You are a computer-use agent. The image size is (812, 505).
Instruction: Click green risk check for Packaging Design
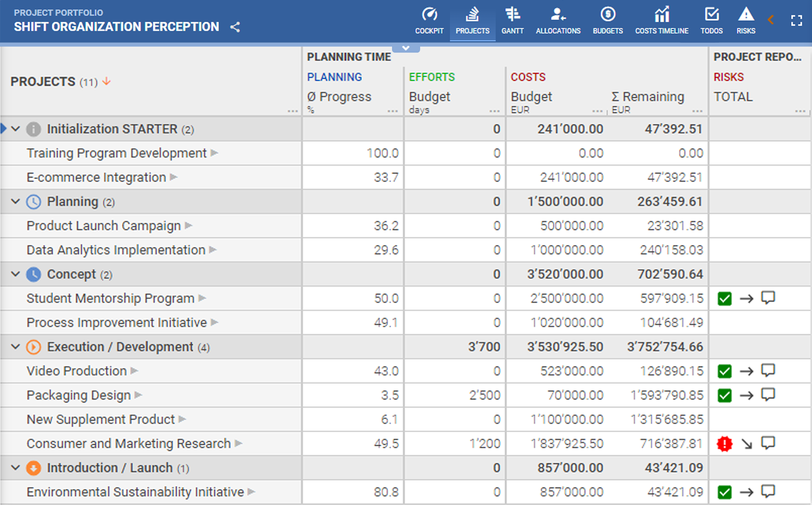(724, 395)
